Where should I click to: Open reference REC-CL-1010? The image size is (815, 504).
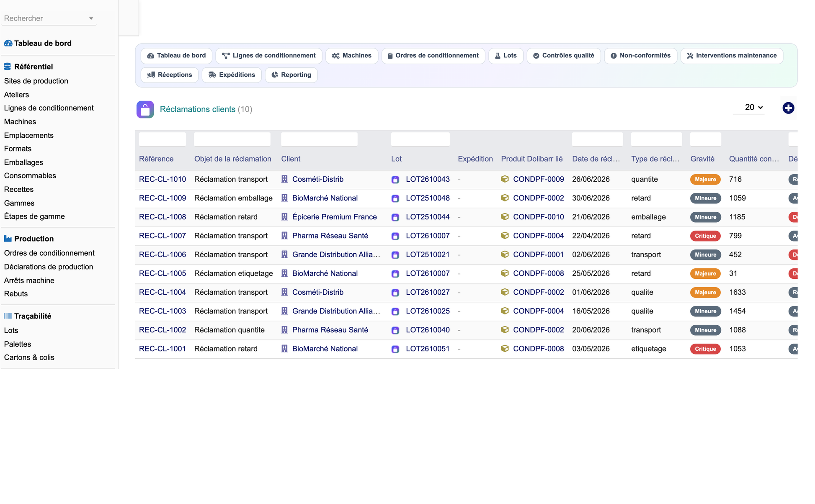click(162, 179)
